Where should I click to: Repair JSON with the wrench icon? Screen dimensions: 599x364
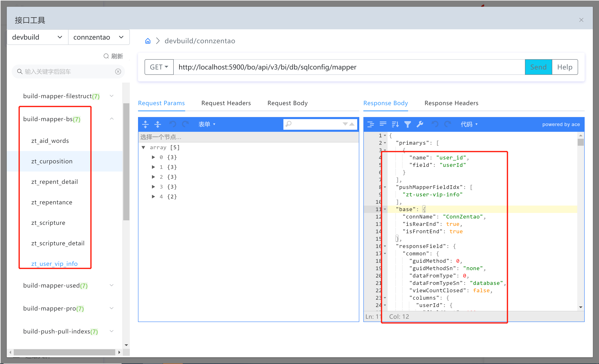click(x=420, y=124)
